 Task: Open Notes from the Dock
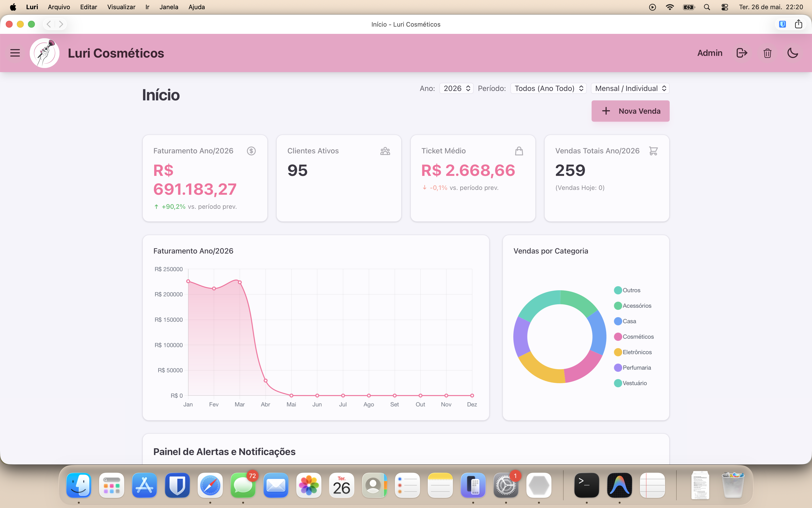(x=440, y=485)
